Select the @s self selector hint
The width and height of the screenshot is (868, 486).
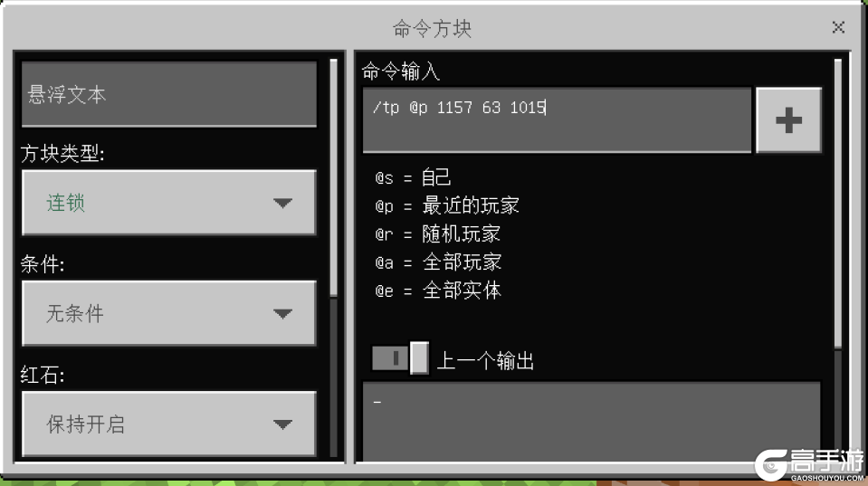413,177
